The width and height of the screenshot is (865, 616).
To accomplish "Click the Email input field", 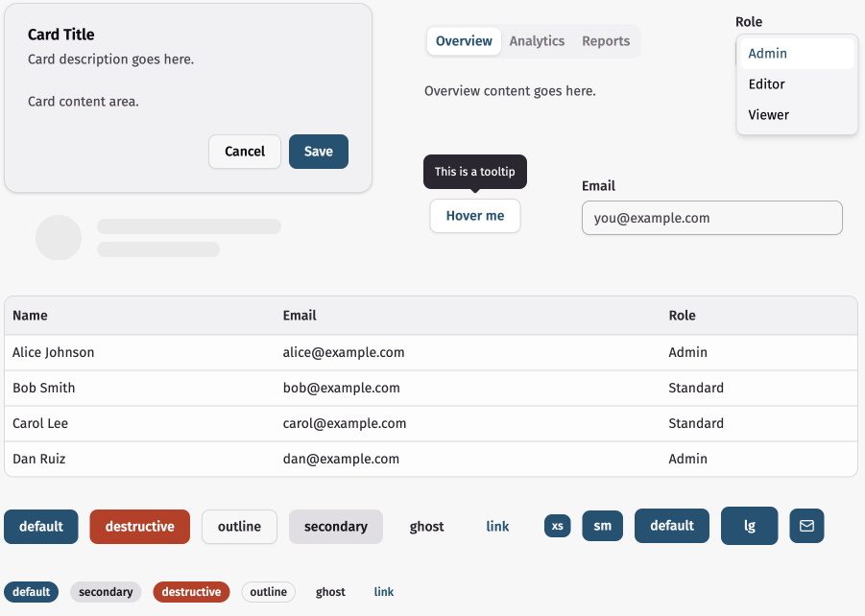I will coord(711,218).
